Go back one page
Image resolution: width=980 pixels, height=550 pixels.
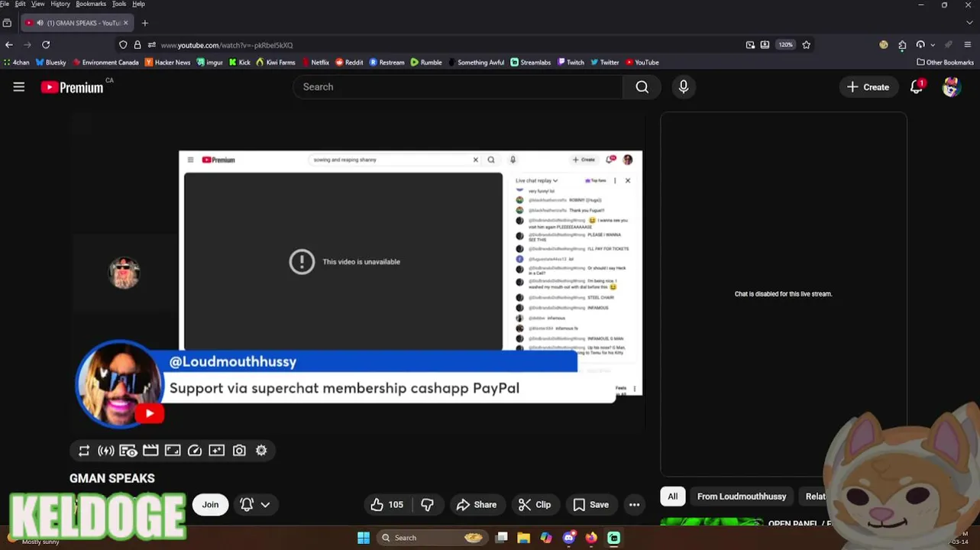point(9,45)
